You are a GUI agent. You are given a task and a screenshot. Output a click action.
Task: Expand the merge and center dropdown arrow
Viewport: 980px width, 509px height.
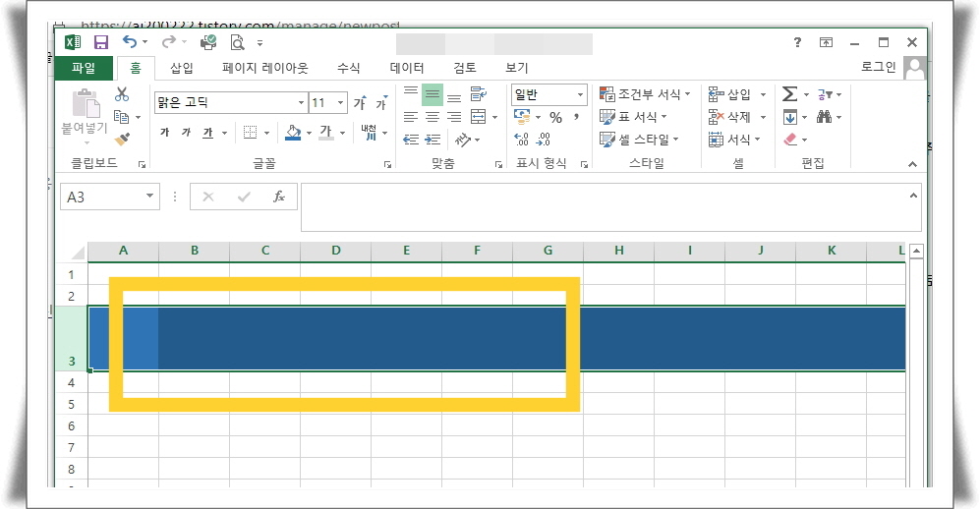(x=495, y=117)
